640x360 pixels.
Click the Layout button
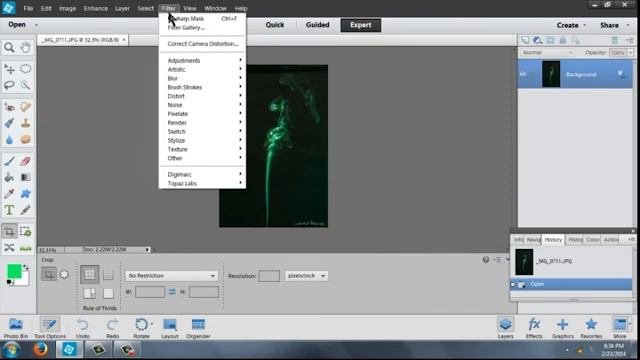click(170, 328)
